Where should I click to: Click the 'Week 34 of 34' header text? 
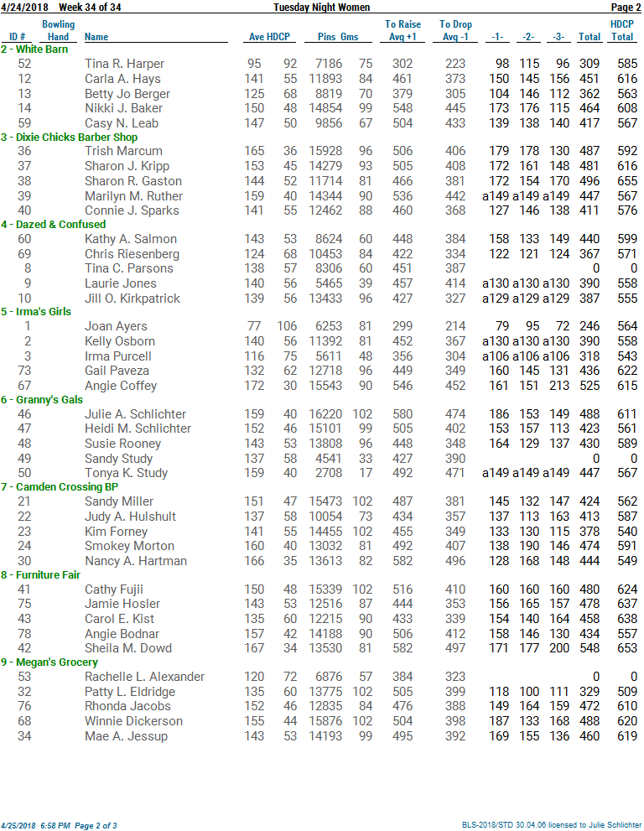click(x=90, y=7)
